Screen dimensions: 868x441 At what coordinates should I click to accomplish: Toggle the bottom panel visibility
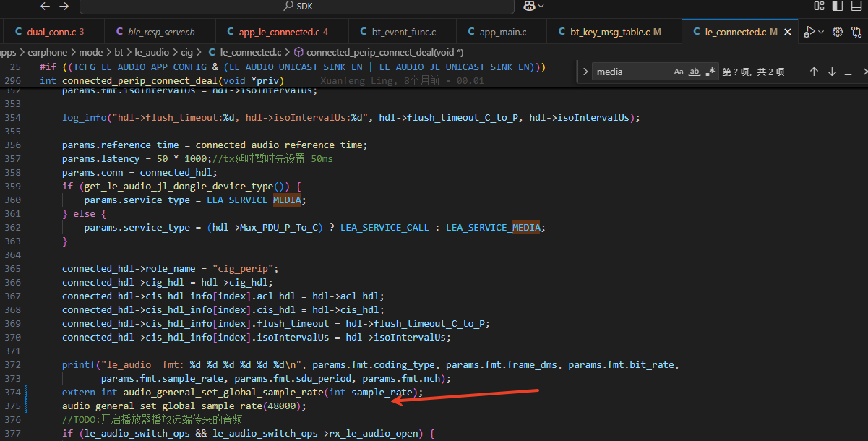[x=857, y=6]
